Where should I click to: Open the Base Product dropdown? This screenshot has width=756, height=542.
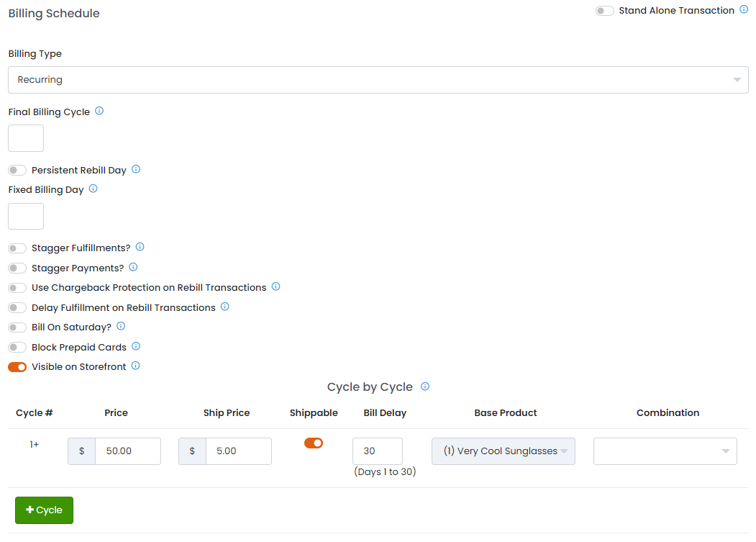tap(503, 451)
